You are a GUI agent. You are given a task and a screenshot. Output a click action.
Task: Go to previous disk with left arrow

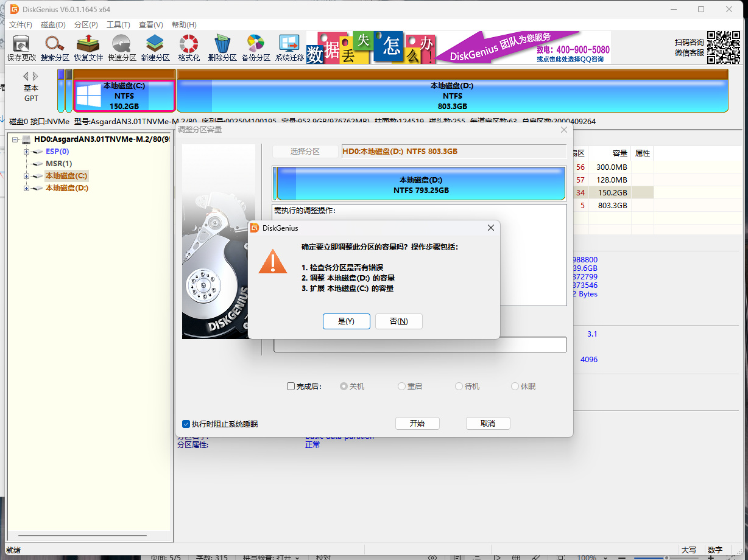pos(26,76)
